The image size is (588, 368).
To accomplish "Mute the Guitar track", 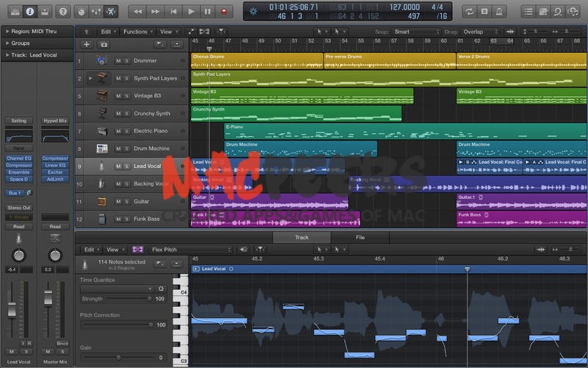I will click(118, 201).
